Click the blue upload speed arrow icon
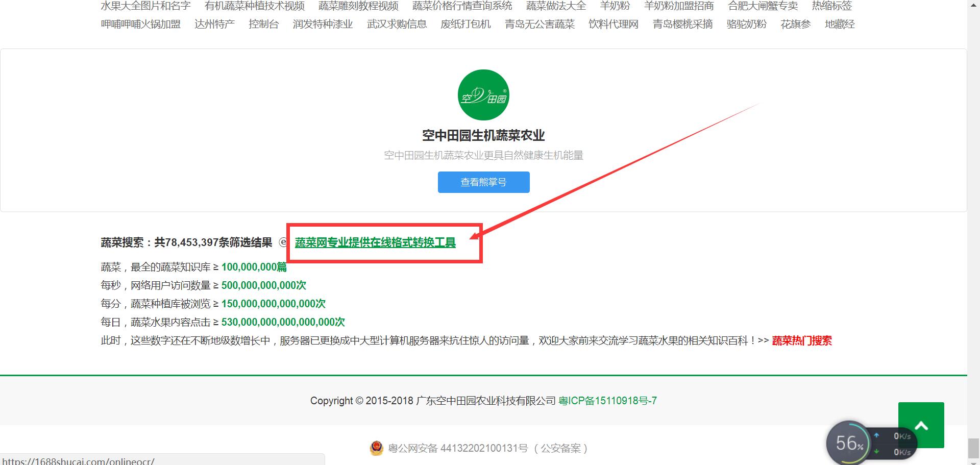The height and width of the screenshot is (465, 980). (877, 435)
